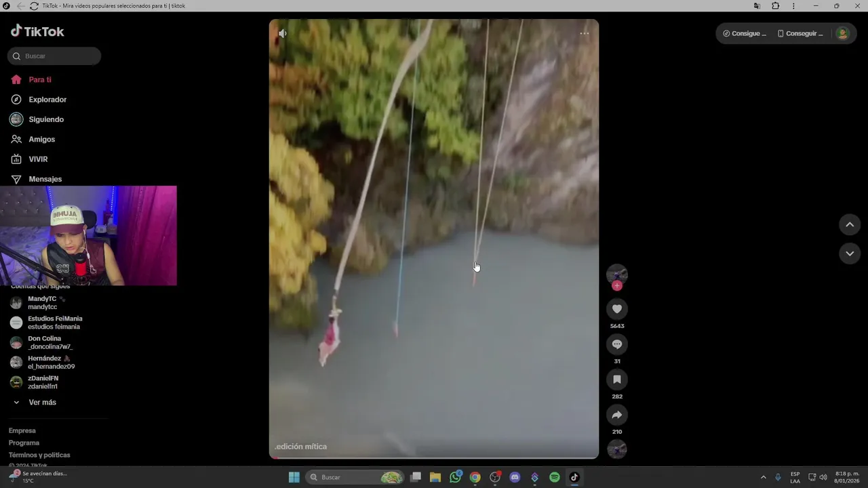This screenshot has width=868, height=488.
Task: Open the browser three-dot menu
Action: pos(793,6)
